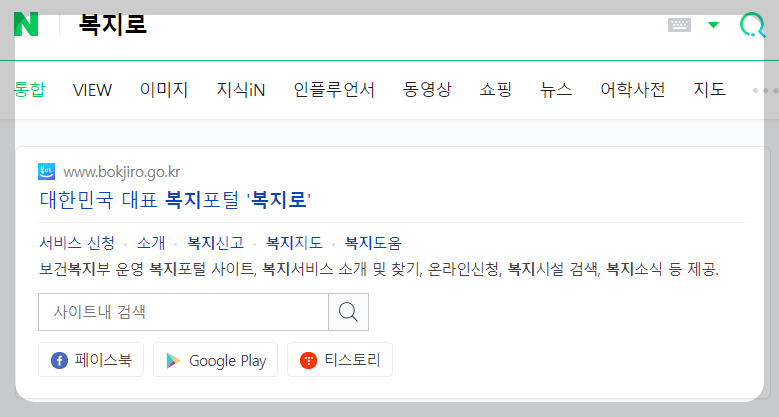Screen dimensions: 779x417
Task: Open the Google Play channel button
Action: pyautogui.click(x=216, y=360)
